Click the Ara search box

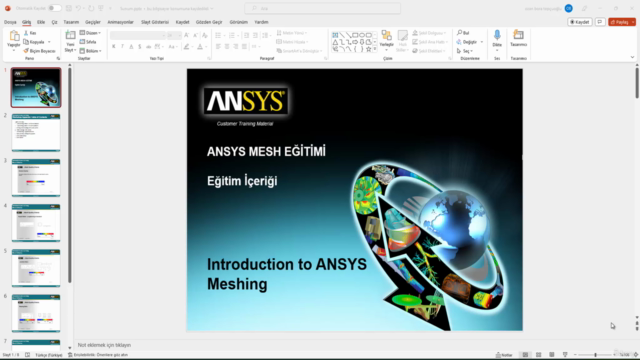(322, 8)
